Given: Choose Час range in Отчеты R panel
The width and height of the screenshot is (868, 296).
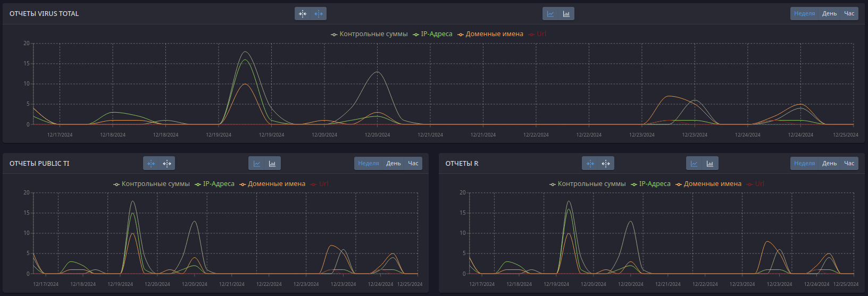Looking at the screenshot, I should coord(849,164).
